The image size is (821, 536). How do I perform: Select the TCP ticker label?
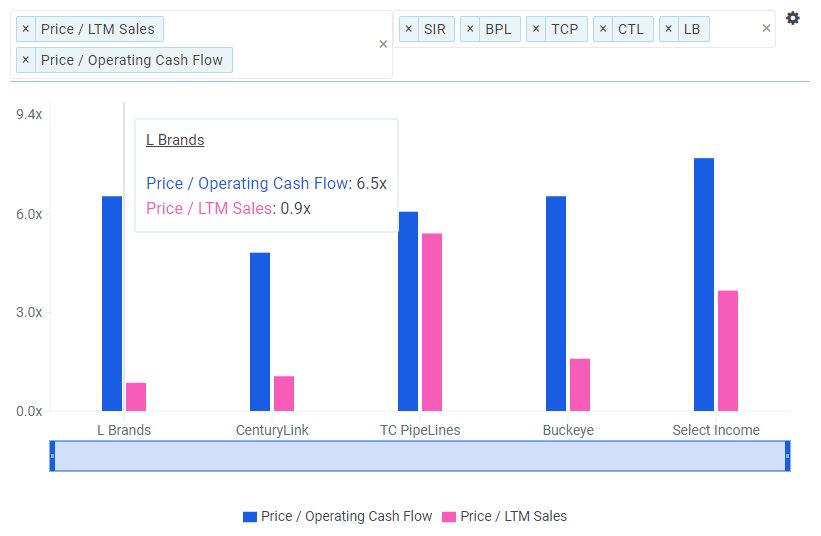tap(564, 29)
